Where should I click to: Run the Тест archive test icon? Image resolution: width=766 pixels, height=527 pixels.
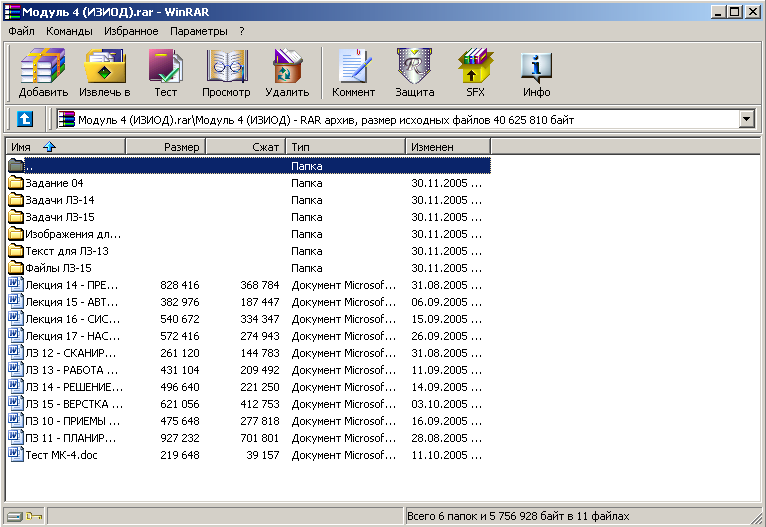166,66
